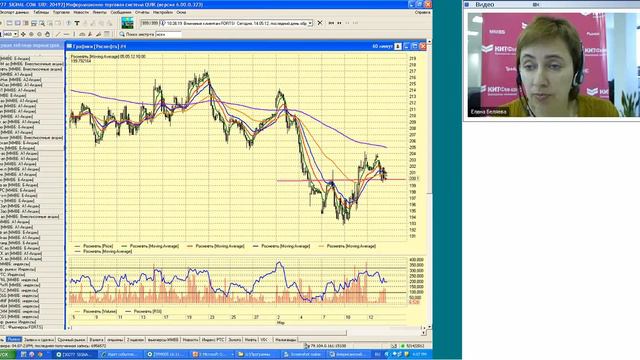Switch to the Новости tab at the bottom
The width and height of the screenshot is (640, 360).
(x=190, y=340)
